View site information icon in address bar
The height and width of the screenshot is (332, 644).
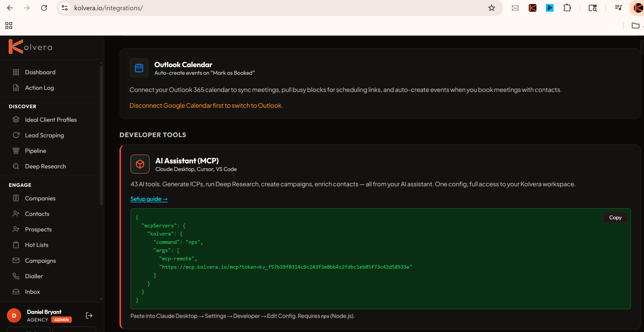coord(64,8)
